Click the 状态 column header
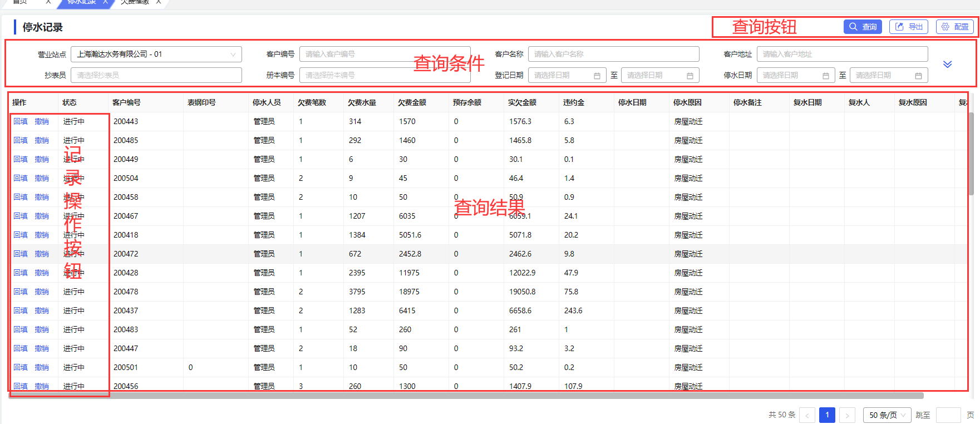980x424 pixels. [x=70, y=102]
